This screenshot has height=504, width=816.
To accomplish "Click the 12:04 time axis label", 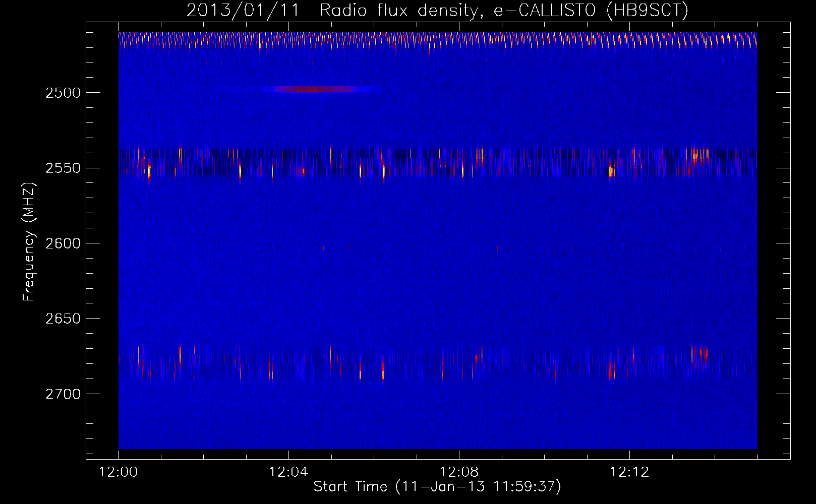I will tap(288, 472).
